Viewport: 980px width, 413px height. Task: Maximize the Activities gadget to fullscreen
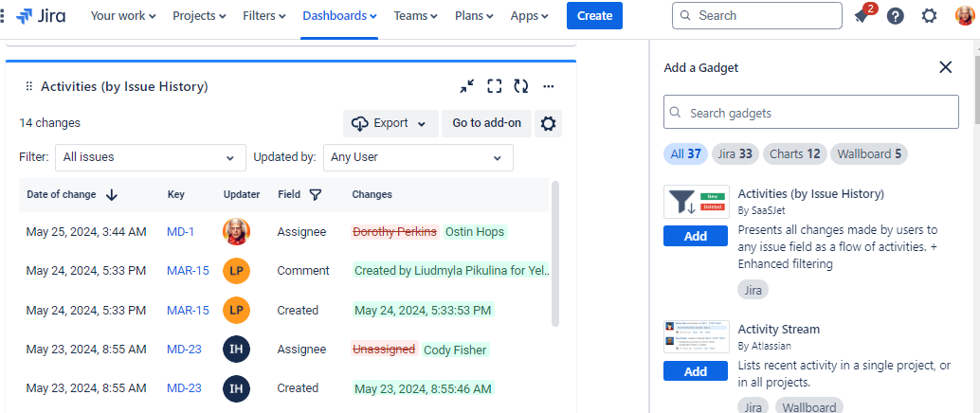pos(494,86)
